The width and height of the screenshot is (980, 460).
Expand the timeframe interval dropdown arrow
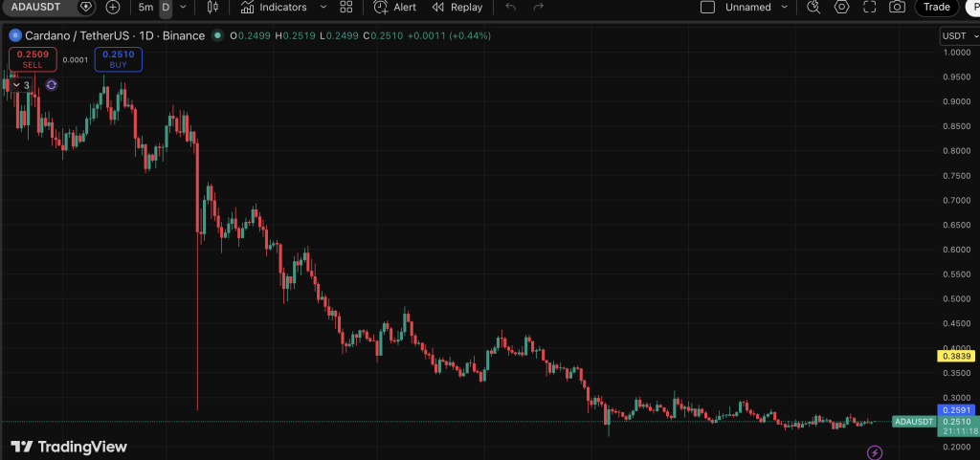(x=183, y=8)
